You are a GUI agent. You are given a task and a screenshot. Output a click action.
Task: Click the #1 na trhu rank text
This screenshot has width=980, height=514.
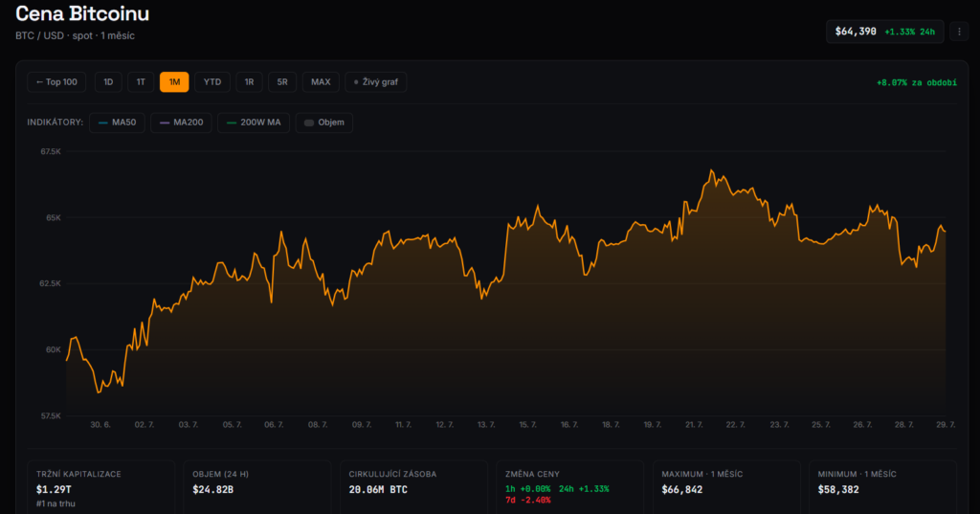[56, 503]
